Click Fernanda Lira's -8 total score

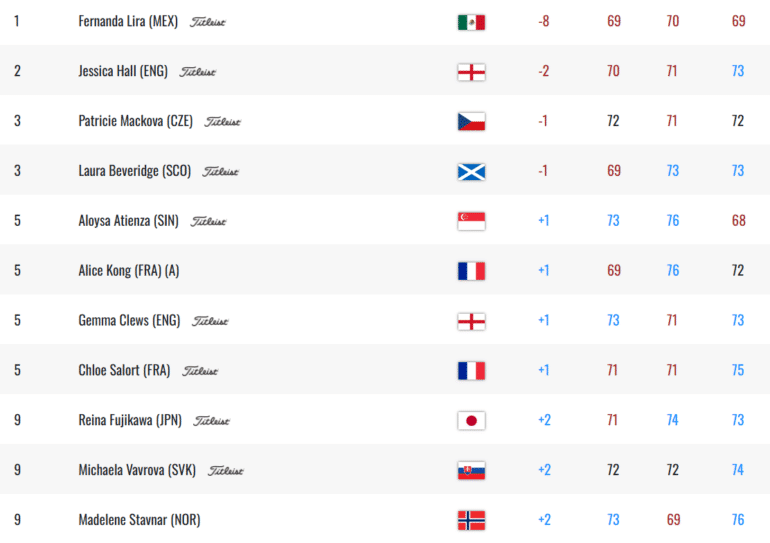(544, 21)
